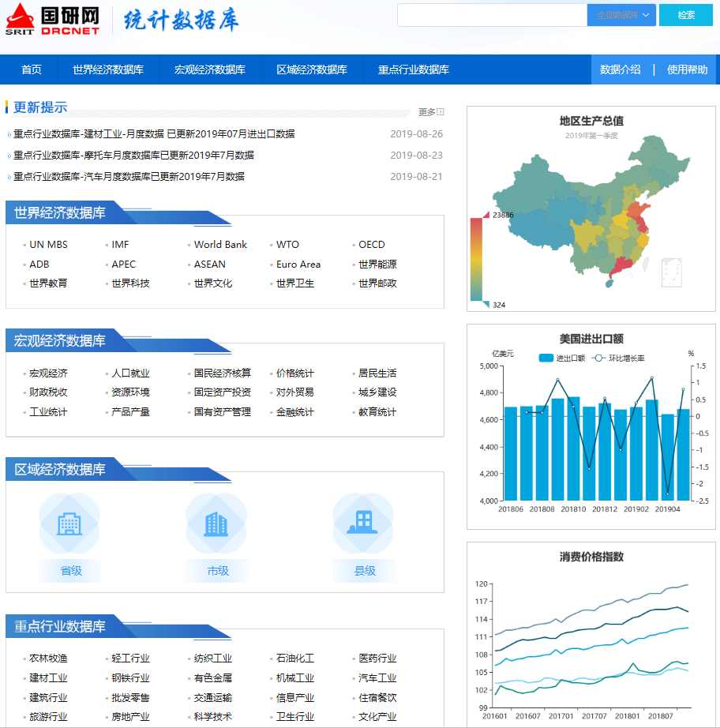Go to the 首页 tab

pos(31,69)
